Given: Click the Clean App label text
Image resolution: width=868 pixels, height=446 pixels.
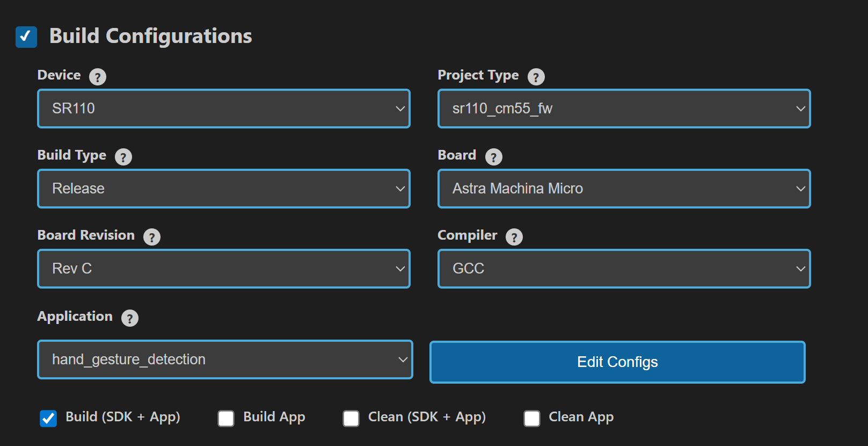Looking at the screenshot, I should click(581, 417).
